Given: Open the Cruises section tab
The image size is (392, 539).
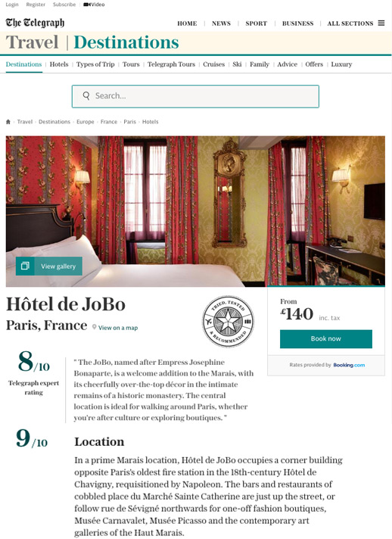Looking at the screenshot, I should tap(213, 64).
